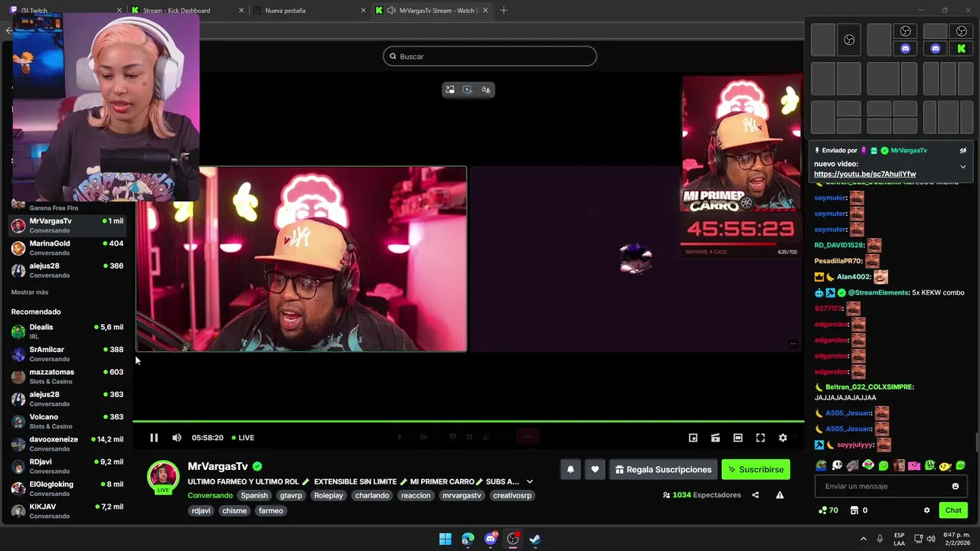
Task: Click first overlay icon above video
Action: coord(450,90)
